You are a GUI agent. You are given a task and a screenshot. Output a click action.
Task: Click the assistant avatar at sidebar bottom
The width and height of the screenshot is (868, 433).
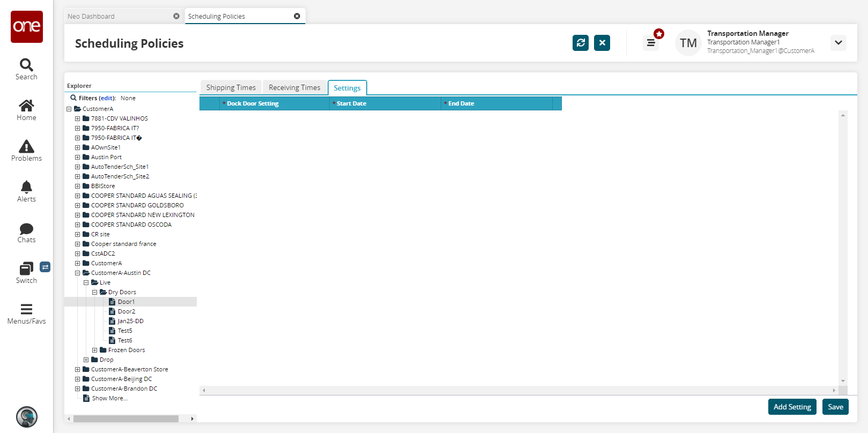pos(27,417)
